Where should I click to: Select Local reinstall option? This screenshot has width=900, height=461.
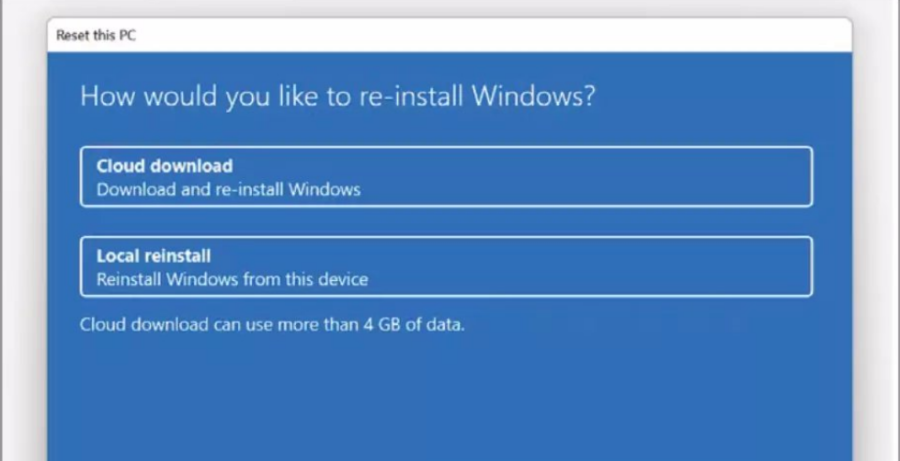446,267
